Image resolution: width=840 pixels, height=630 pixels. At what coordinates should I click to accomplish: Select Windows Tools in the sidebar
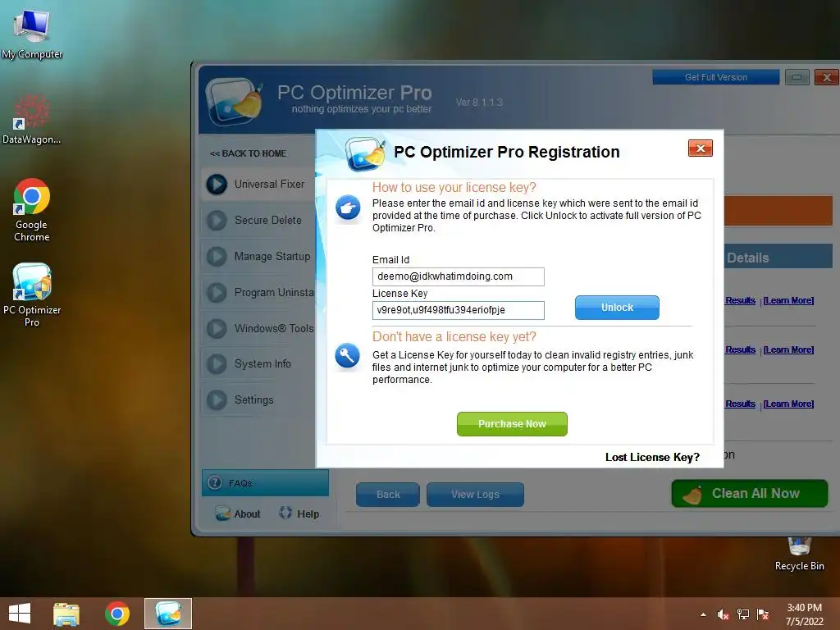click(258, 328)
